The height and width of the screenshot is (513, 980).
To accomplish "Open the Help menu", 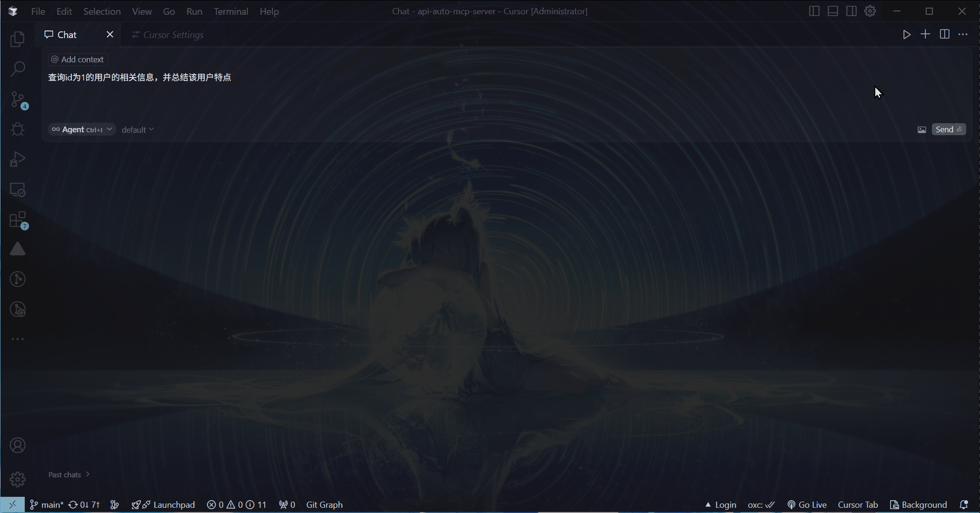I will (x=269, y=11).
